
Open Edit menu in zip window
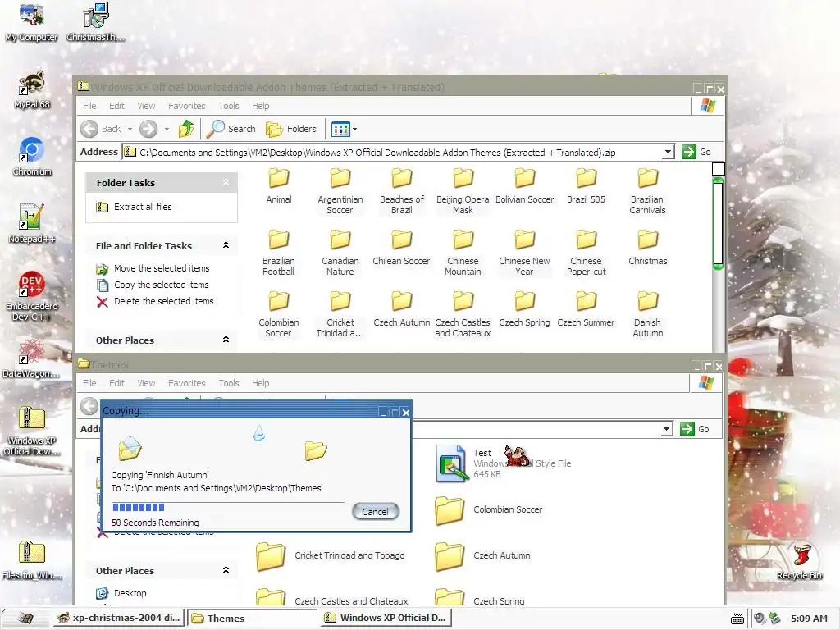point(116,106)
